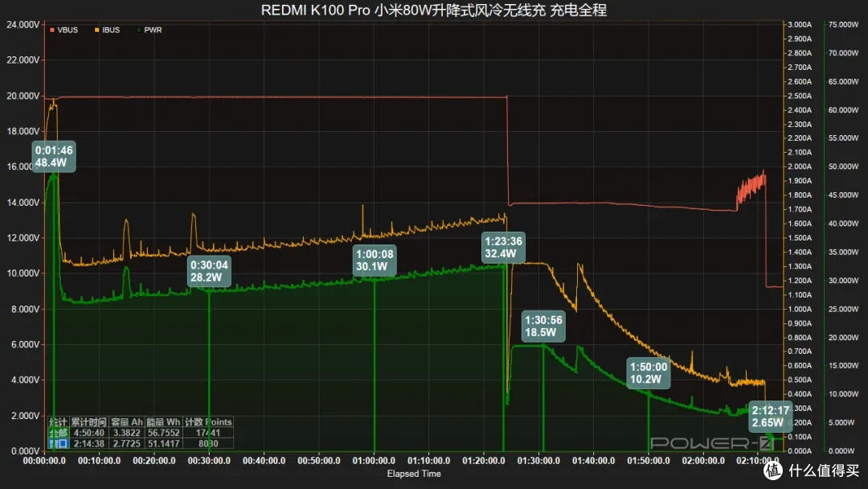Click the 51.1417 energy cell
This screenshot has width=868, height=489.
163,443
